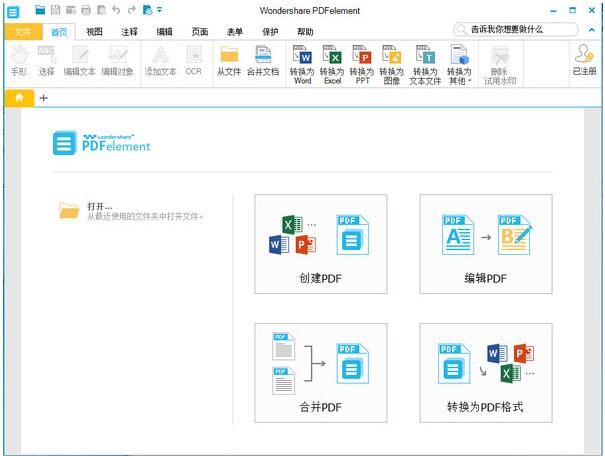This screenshot has height=456, width=605.
Task: Click 从文件 create from file icon
Action: 229,61
